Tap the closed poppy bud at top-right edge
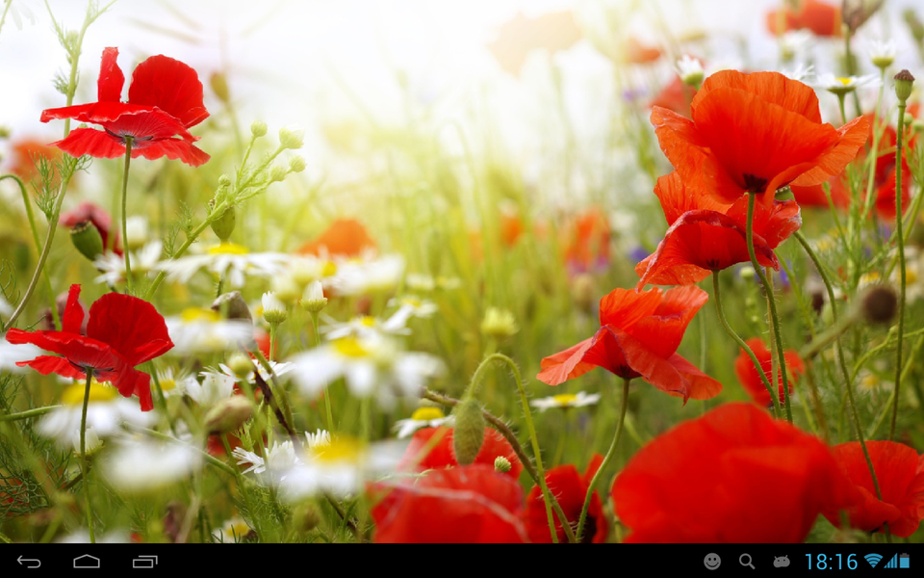The image size is (924, 578). point(903,85)
